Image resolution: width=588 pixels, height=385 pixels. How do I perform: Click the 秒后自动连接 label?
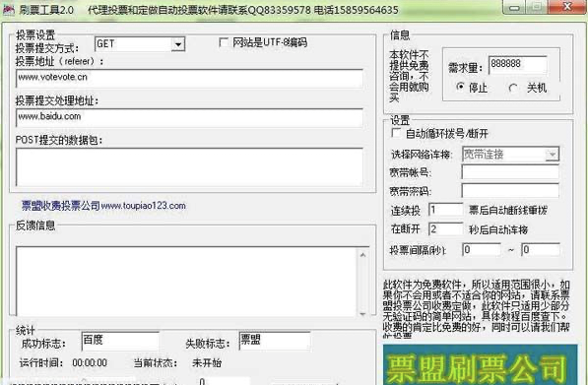coord(498,229)
